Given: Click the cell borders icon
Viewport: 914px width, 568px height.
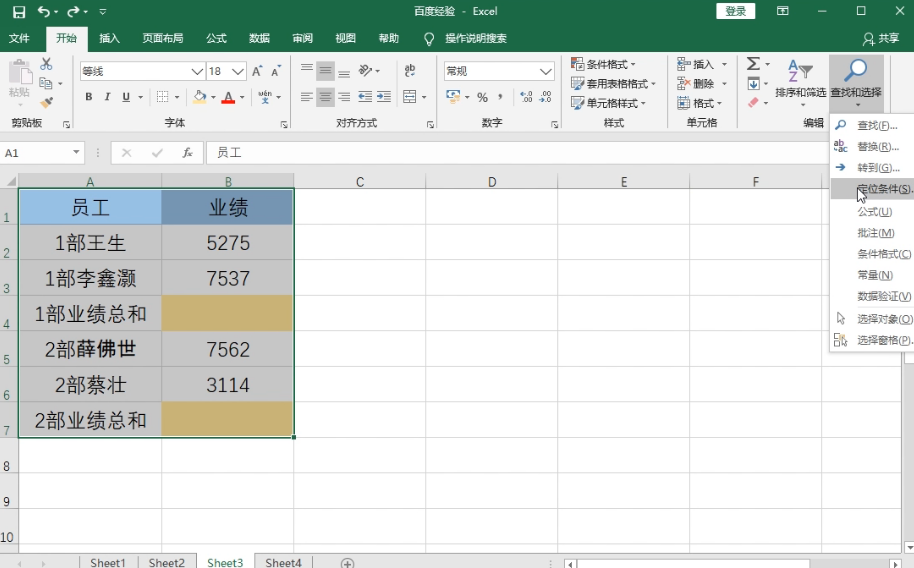Looking at the screenshot, I should pyautogui.click(x=163, y=97).
